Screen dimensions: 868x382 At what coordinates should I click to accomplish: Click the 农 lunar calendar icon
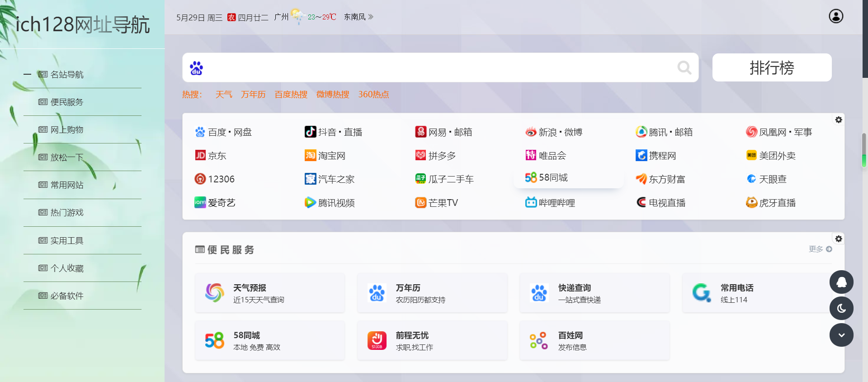pyautogui.click(x=231, y=17)
